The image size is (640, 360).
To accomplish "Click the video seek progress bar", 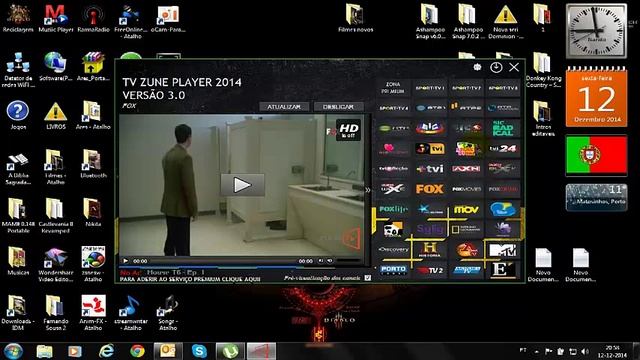I will coord(224,261).
